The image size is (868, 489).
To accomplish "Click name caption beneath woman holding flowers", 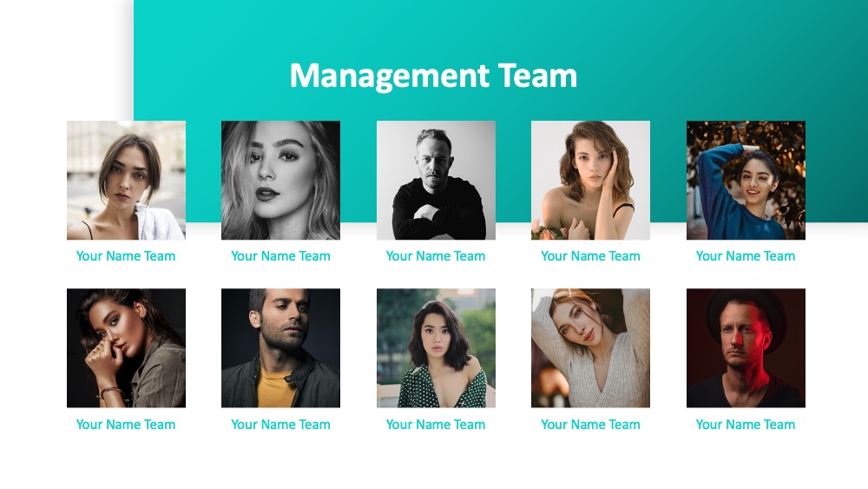I will click(590, 256).
